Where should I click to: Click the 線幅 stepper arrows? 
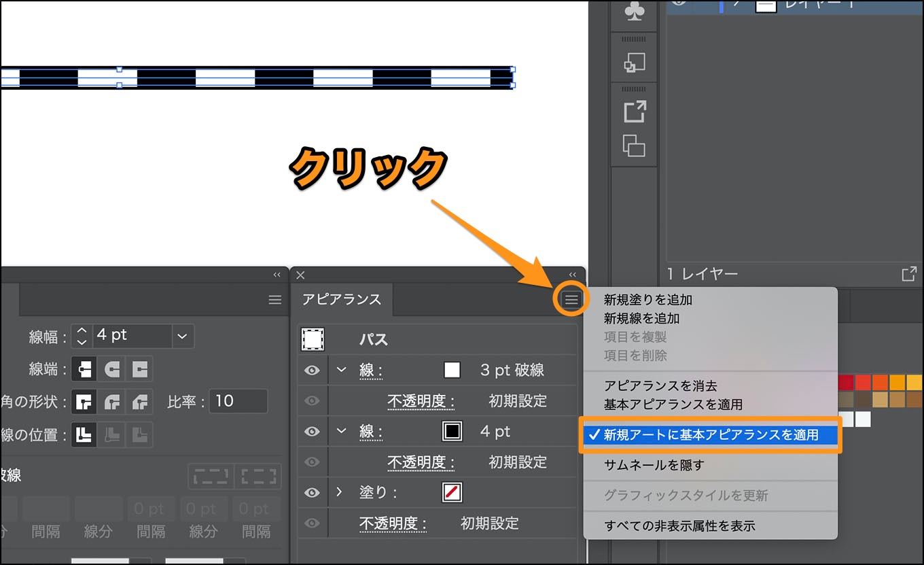pyautogui.click(x=81, y=335)
